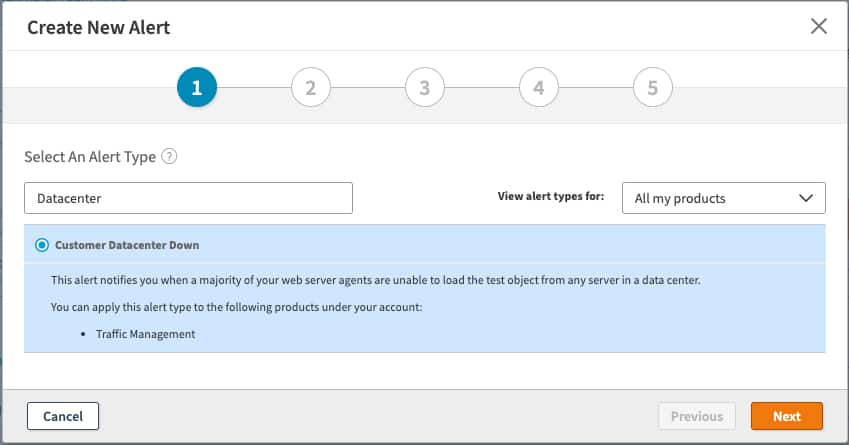This screenshot has width=849, height=445.
Task: Click the step 1 wizard circle
Action: tap(197, 88)
